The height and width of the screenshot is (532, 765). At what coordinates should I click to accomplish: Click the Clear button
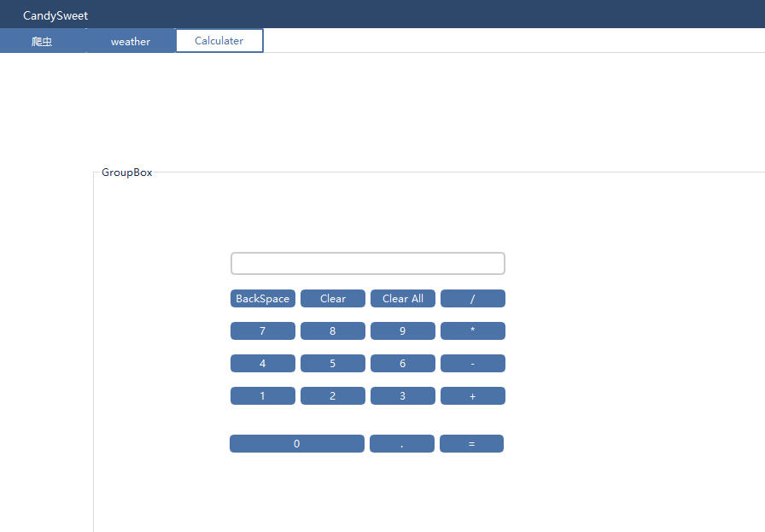click(x=333, y=299)
